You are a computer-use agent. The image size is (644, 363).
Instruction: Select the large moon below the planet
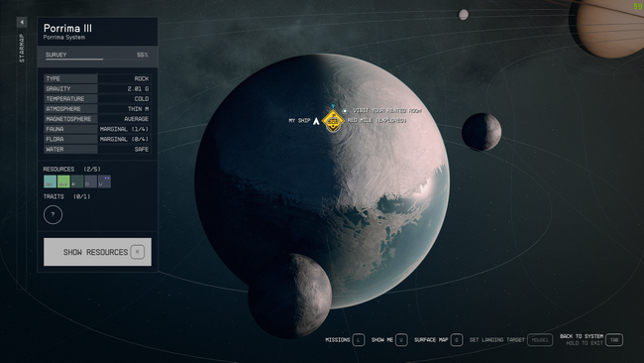[x=290, y=296]
